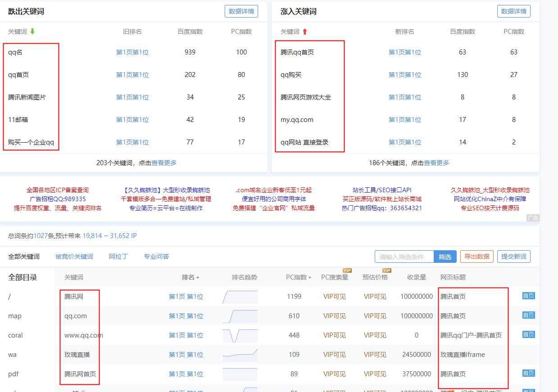Screen dimensions: 558x392
Task: Switch to 被竞价关键词 tab
Action: 74,257
